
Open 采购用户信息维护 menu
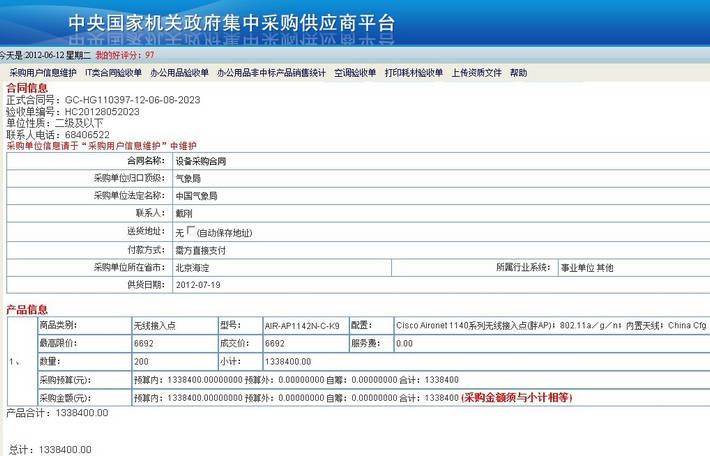coord(42,73)
